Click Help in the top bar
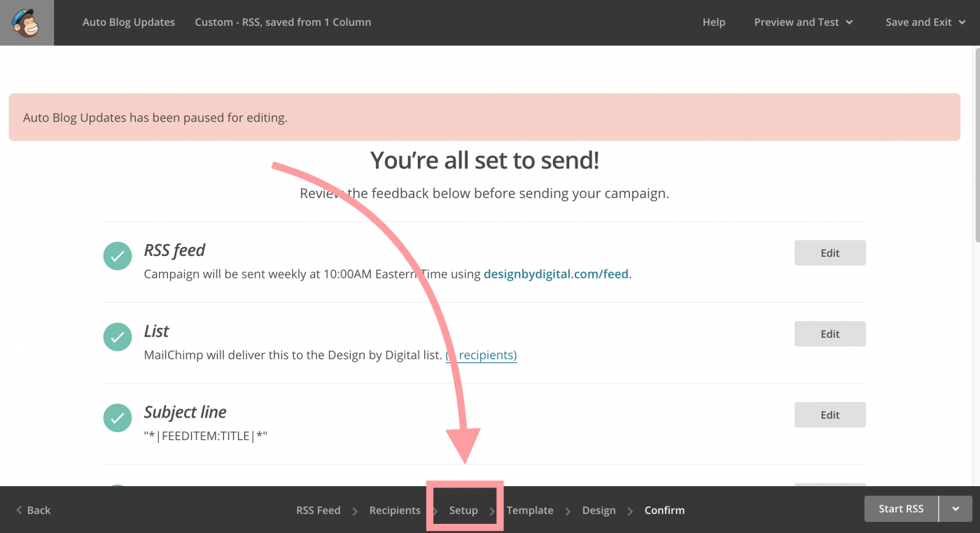Screen dimensions: 980x533 click(714, 22)
